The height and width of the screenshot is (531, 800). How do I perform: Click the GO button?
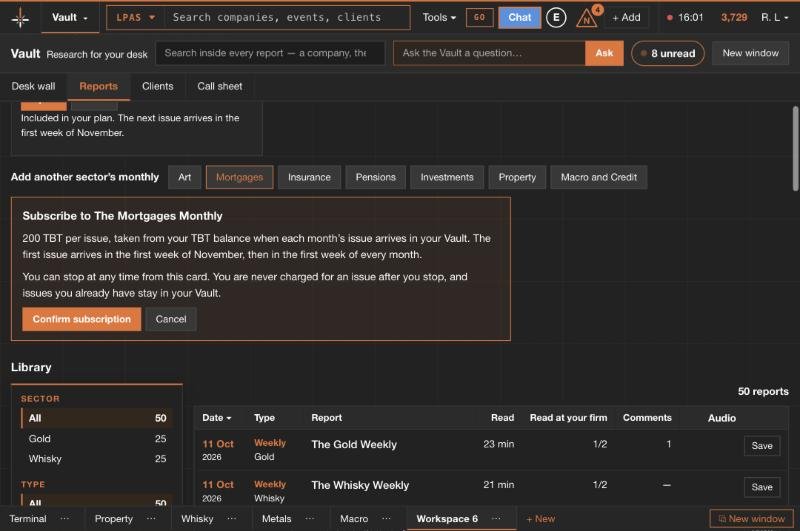click(480, 18)
